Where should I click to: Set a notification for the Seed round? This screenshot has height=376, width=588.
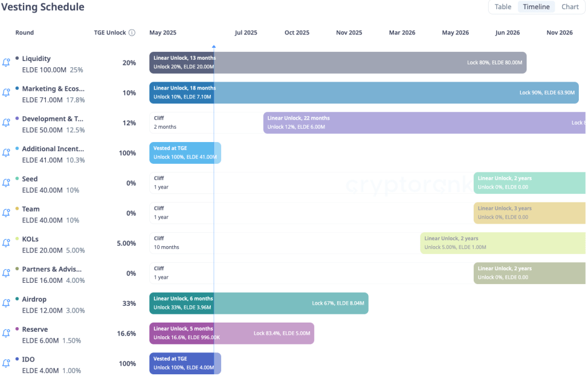6,183
